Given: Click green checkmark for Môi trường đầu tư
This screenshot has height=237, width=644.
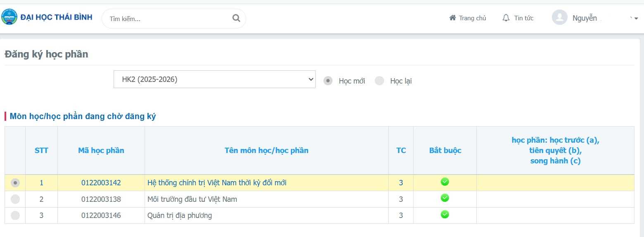Looking at the screenshot, I should (x=445, y=198).
